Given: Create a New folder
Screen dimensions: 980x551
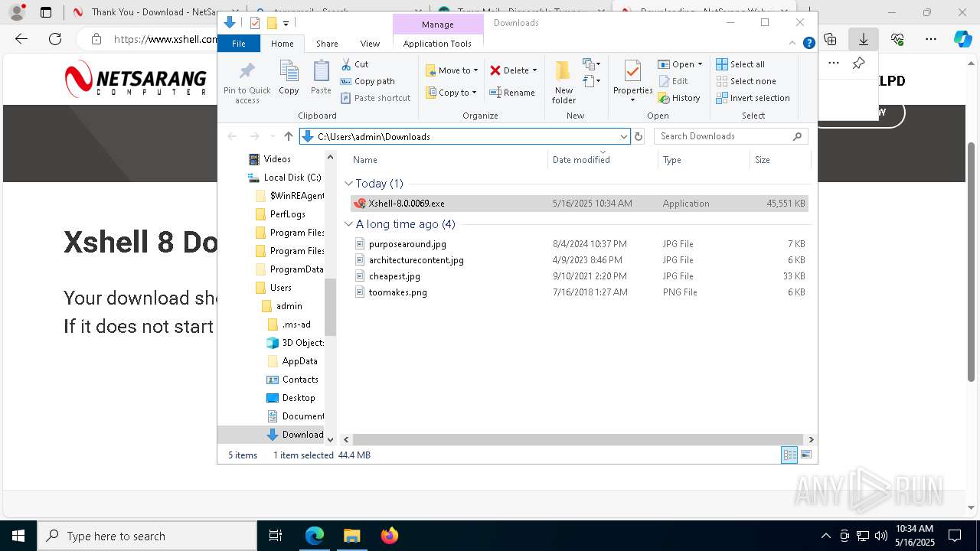Looking at the screenshot, I should click(563, 82).
